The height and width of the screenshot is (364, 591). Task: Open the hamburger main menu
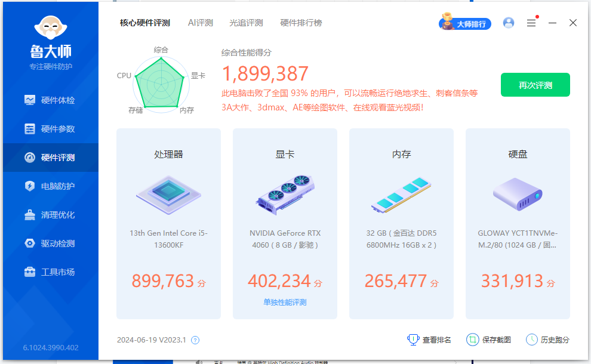point(531,23)
